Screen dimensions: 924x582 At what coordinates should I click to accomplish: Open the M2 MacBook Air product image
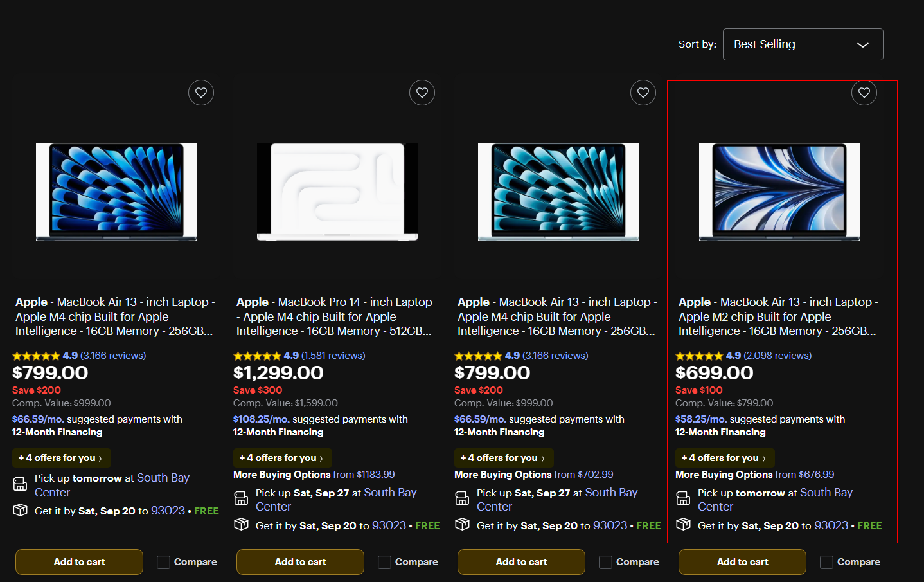pyautogui.click(x=779, y=192)
